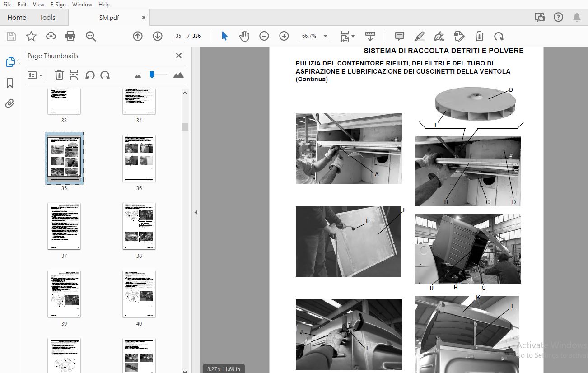588x373 pixels.
Task: Open the read mode keyboard icon
Action: coord(370,36)
